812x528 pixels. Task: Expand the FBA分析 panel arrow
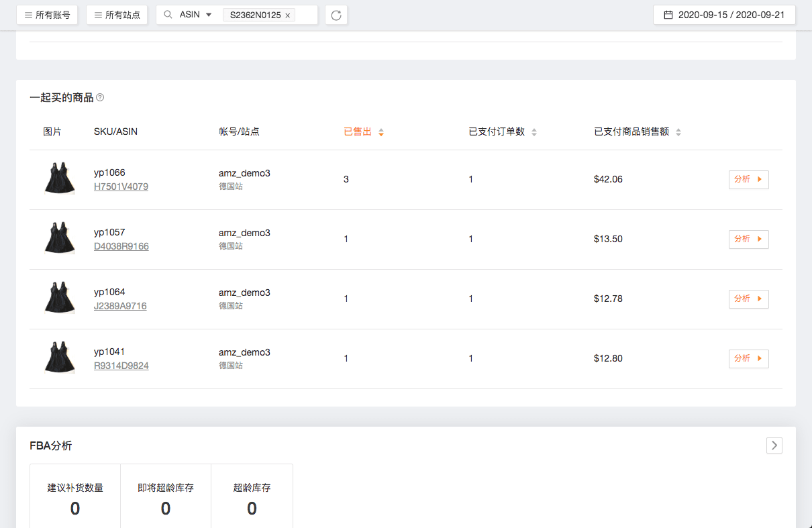(774, 445)
